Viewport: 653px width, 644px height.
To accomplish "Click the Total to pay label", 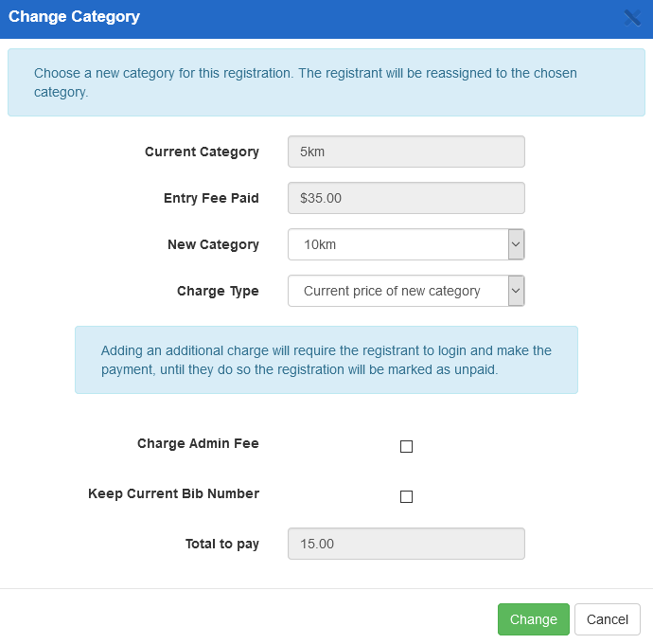I will point(222,544).
